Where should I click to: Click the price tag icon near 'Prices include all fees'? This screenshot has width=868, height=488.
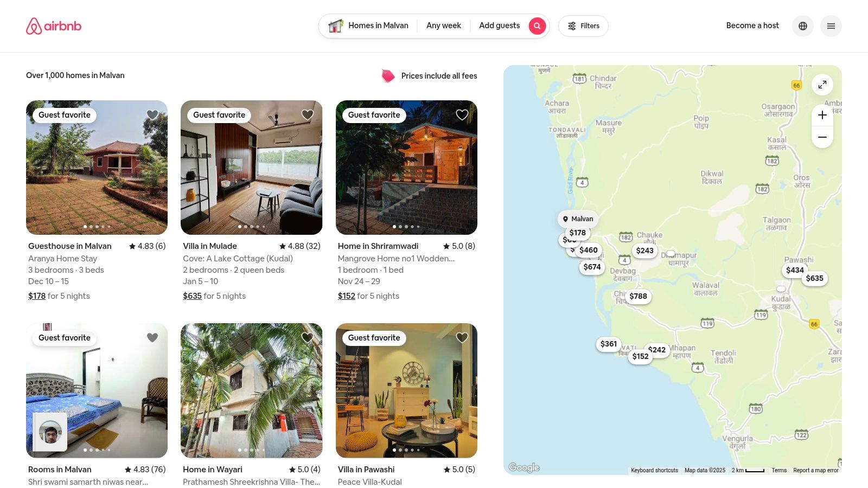387,76
